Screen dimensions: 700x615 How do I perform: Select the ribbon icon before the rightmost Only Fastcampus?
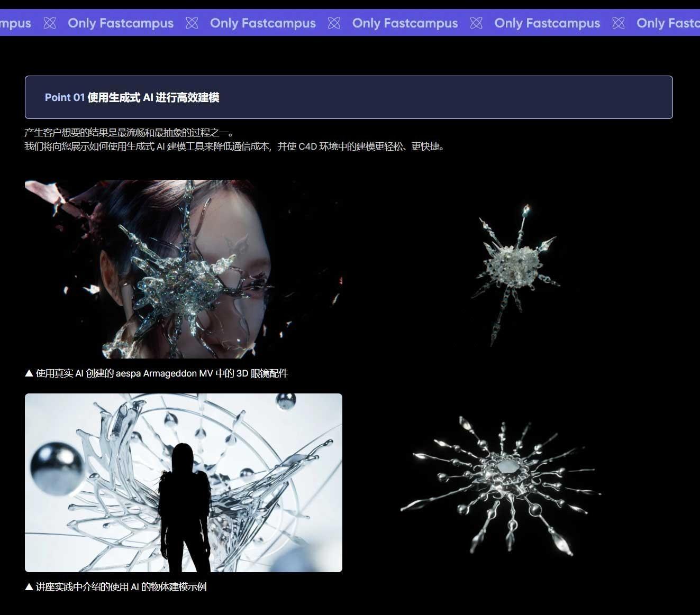[x=618, y=23]
